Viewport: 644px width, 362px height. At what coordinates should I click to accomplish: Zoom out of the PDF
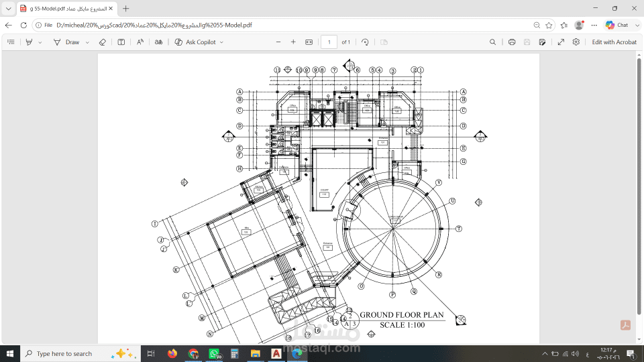(278, 42)
